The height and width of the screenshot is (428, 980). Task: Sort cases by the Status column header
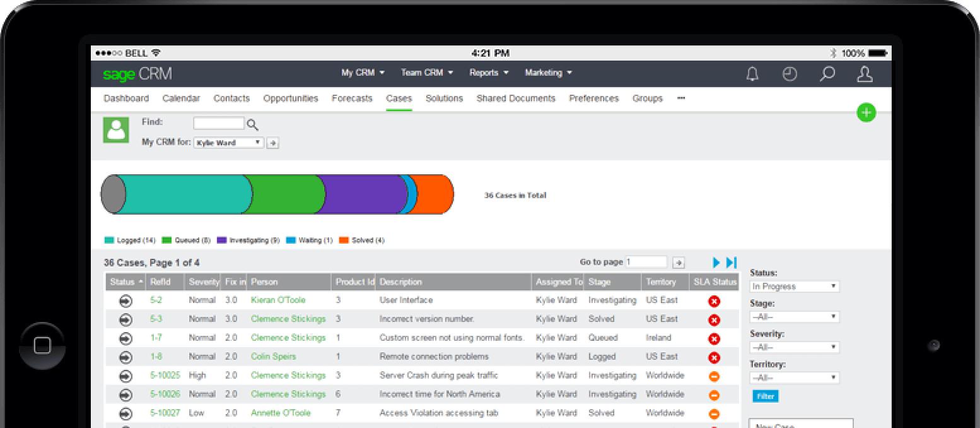tap(122, 282)
